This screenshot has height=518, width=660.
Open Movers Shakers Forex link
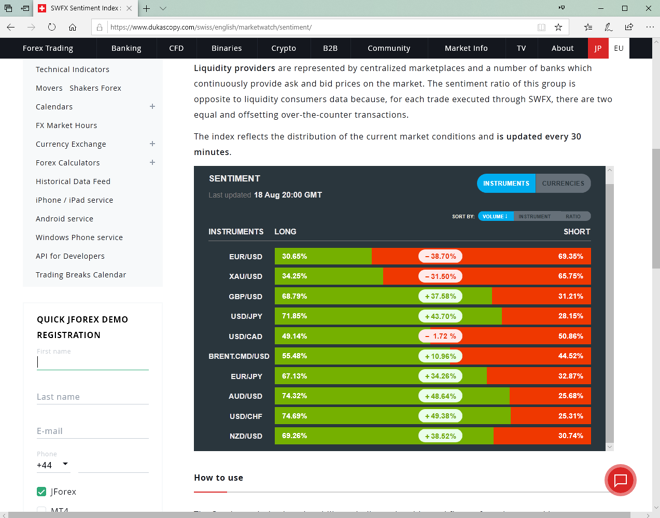[x=78, y=88]
